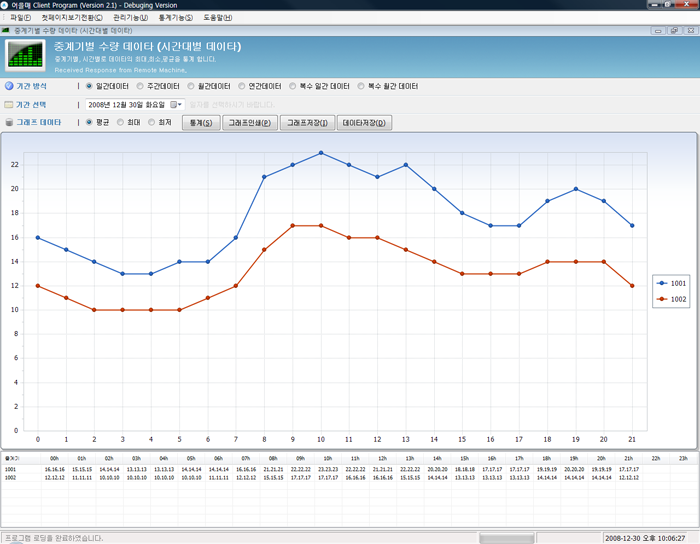Image resolution: width=700 pixels, height=544 pixels.
Task: Click the 1001 blue legend marker
Action: 662,283
